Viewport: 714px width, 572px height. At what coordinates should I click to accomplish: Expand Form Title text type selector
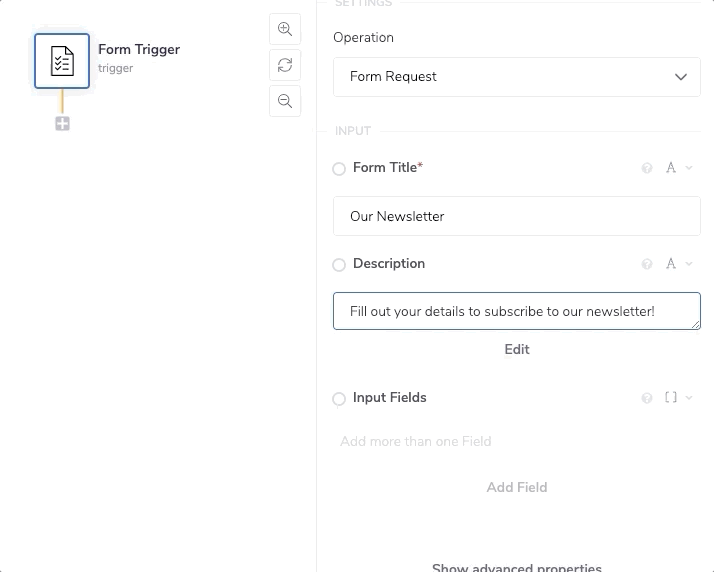[x=679, y=168]
